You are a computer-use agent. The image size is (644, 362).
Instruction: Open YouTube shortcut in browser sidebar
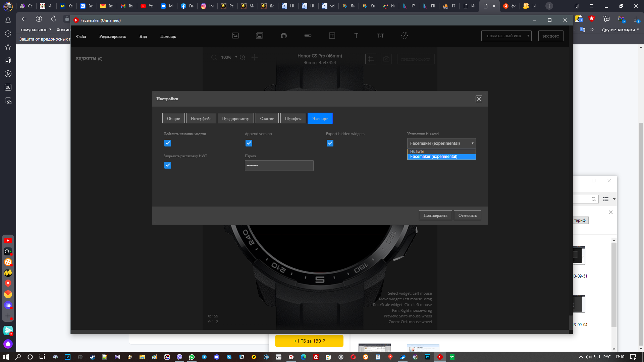pos(8,241)
